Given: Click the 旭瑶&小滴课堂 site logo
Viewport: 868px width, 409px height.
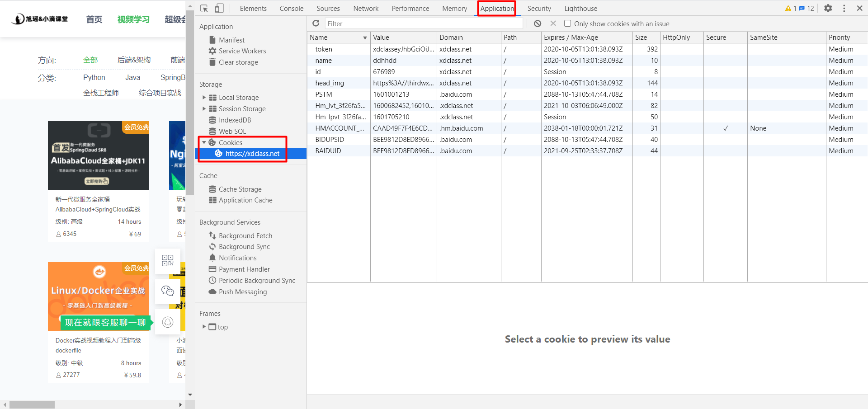Looking at the screenshot, I should click(40, 19).
